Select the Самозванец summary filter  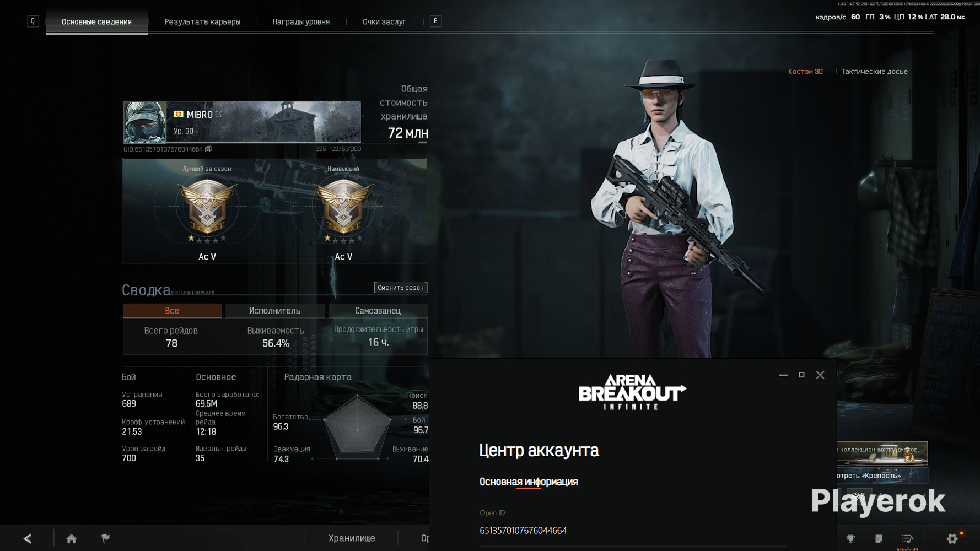tap(378, 311)
